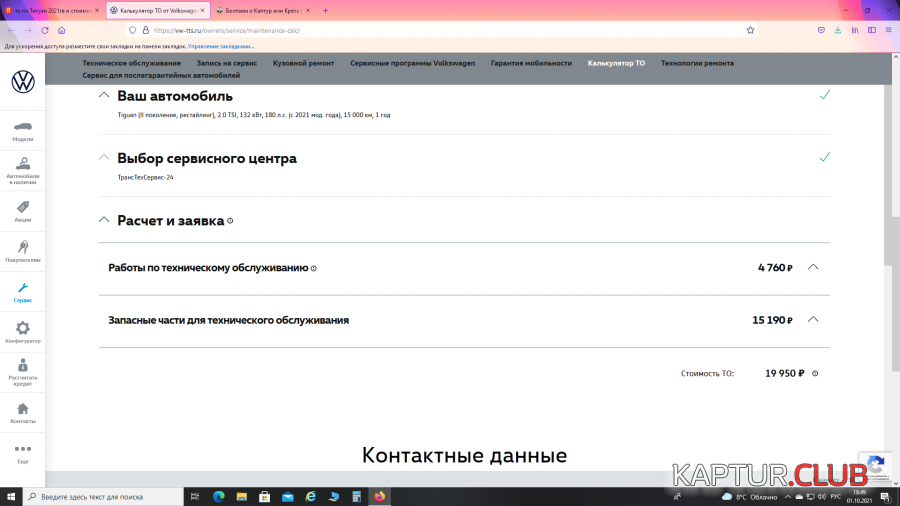The image size is (900, 506).
Task: Click info icon next to 19 950 ₽ total
Action: (x=814, y=373)
